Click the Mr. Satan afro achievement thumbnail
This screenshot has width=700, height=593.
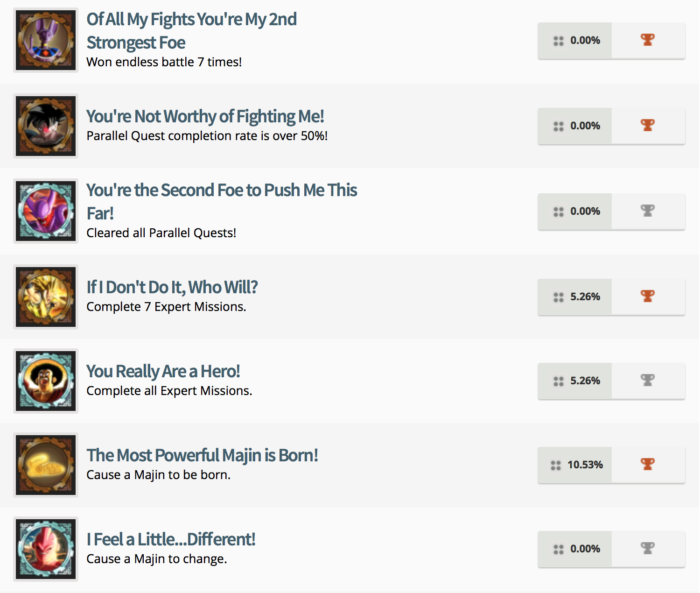click(46, 381)
